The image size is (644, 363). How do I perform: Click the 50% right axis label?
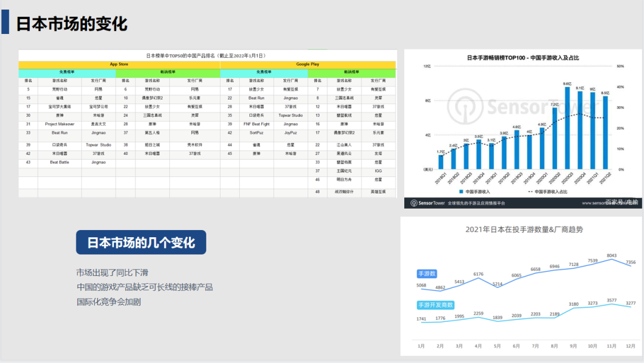620,66
